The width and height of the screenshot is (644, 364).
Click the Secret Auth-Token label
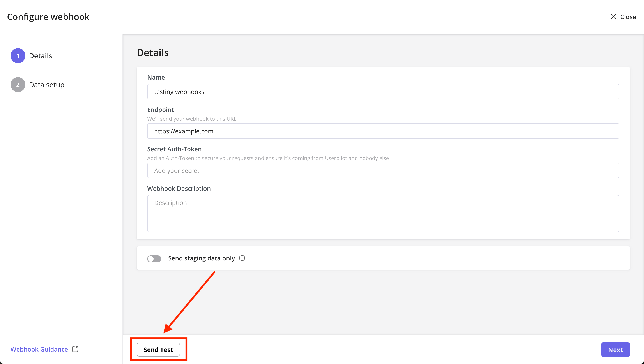tap(174, 149)
